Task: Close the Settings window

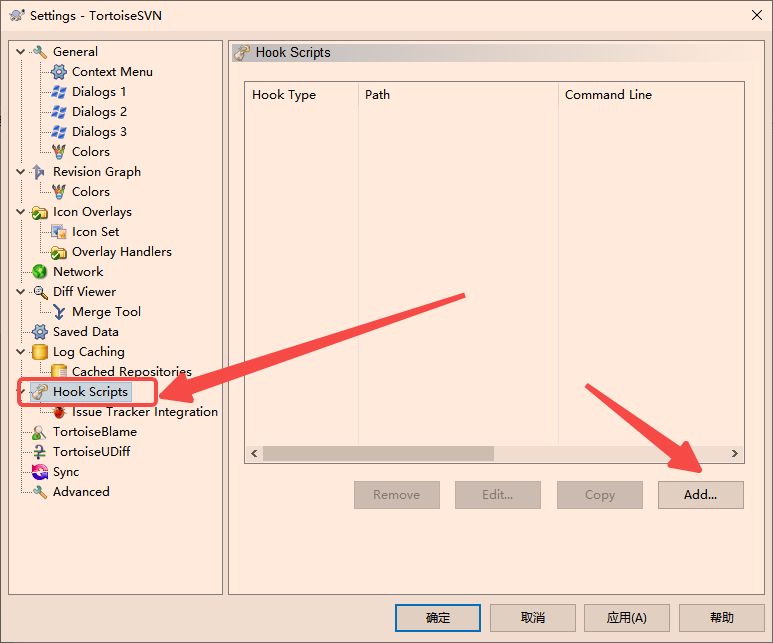Action: click(757, 15)
